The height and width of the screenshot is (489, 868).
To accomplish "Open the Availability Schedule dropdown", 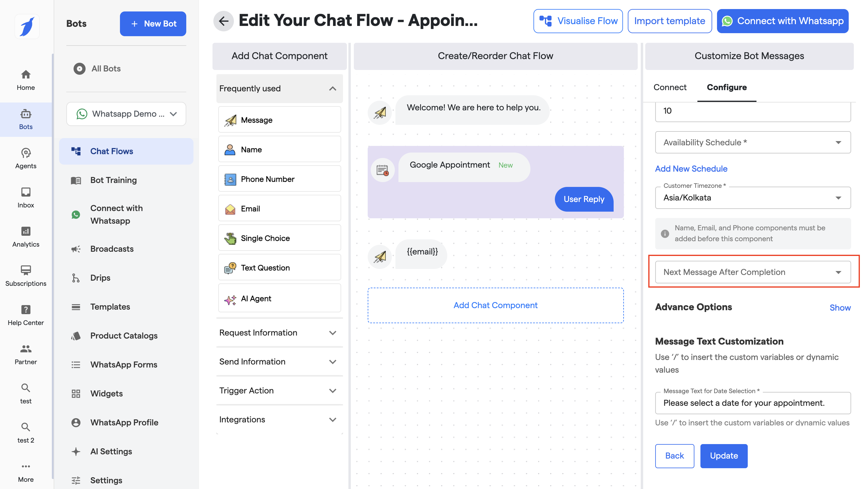I will coord(753,142).
